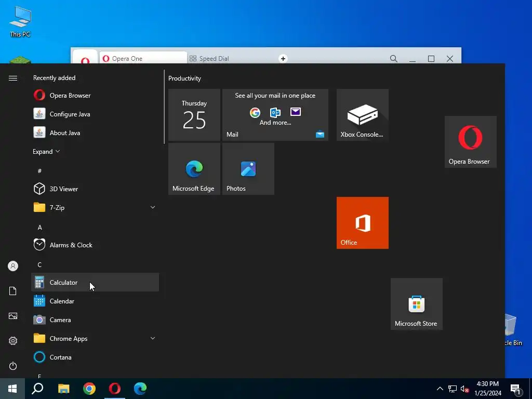The width and height of the screenshot is (532, 399).
Task: Click the Windows Start button
Action: (12, 389)
